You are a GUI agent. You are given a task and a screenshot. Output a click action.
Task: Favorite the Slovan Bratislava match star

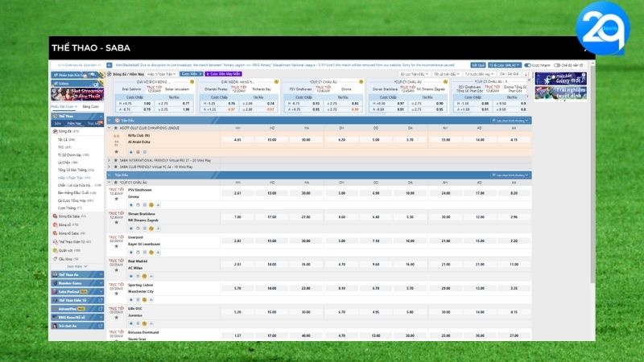coord(116,223)
